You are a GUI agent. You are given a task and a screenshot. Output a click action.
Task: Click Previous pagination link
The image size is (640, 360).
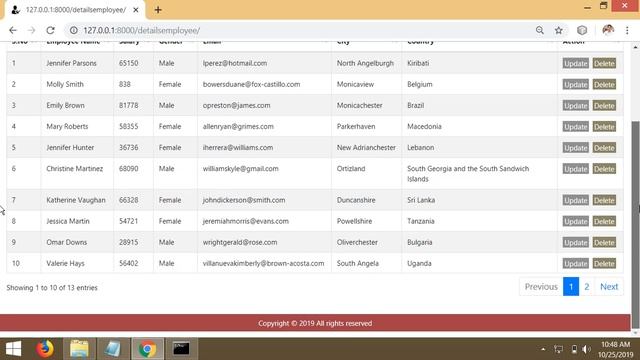coord(541,287)
